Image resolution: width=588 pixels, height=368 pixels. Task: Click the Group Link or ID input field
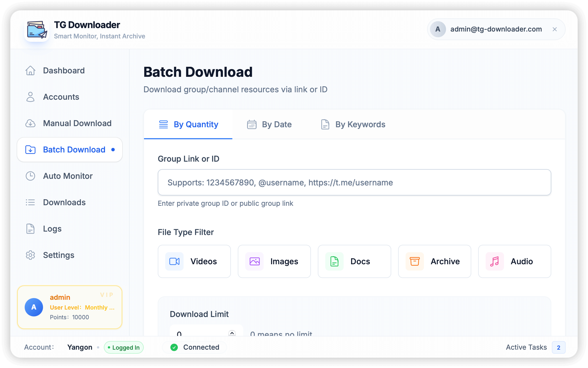[x=354, y=182]
